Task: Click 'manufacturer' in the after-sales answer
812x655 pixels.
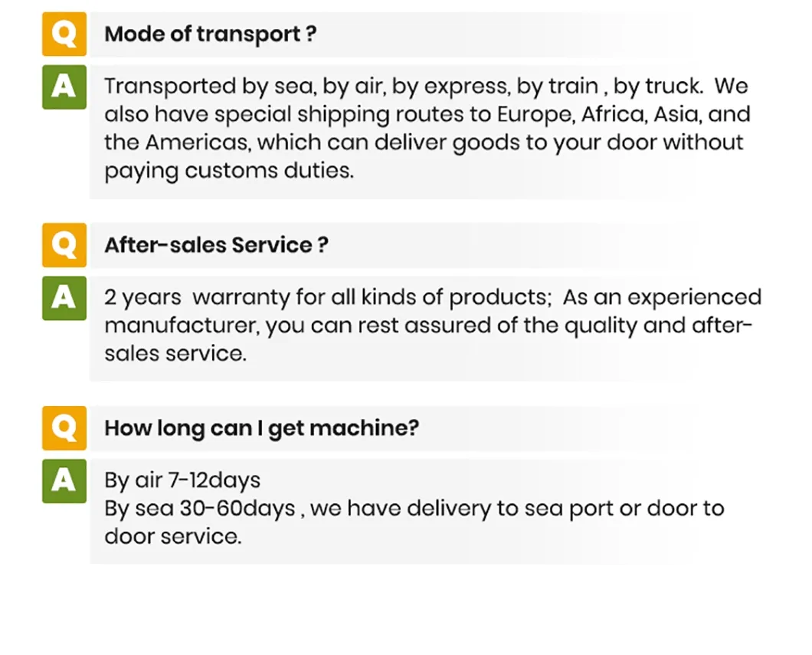Action: point(182,326)
